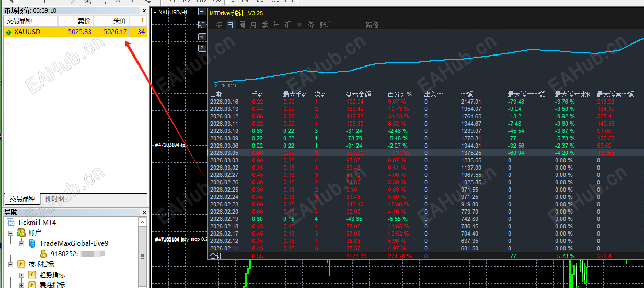Viewport: 644px width, 288px height.
Task: Click the 盈亏金额 column header in statistics
Action: [358, 94]
